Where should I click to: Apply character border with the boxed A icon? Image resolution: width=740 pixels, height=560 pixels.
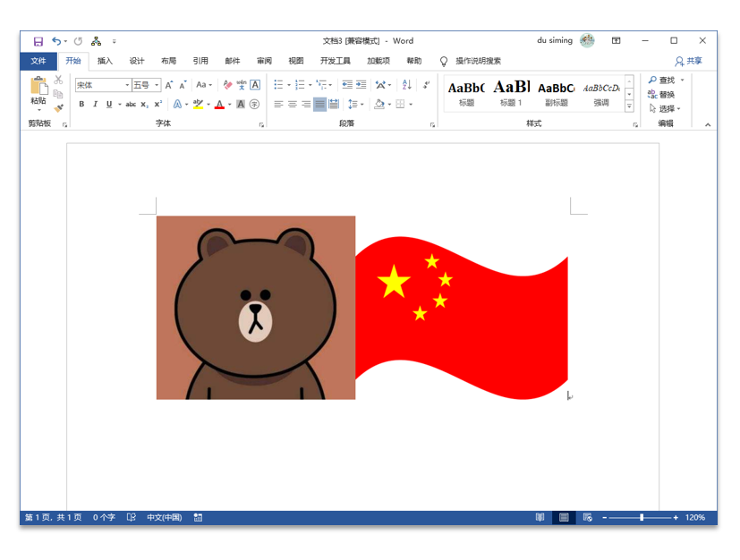(x=255, y=85)
